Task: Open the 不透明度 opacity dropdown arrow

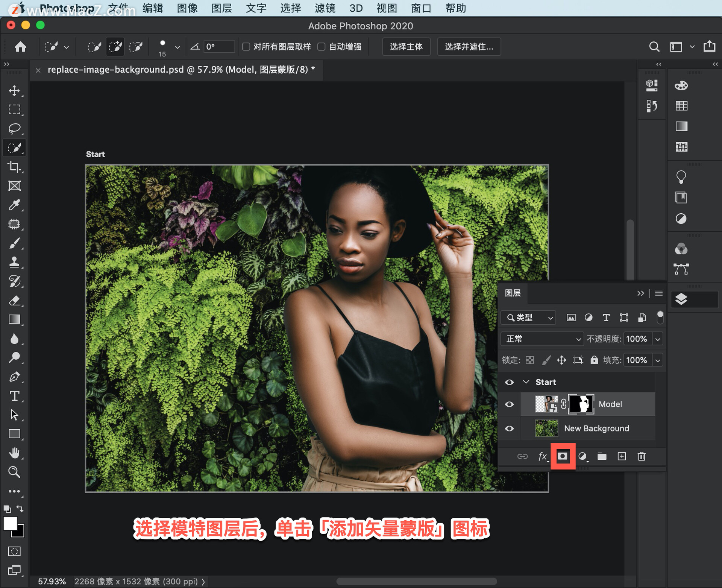Action: tap(658, 339)
